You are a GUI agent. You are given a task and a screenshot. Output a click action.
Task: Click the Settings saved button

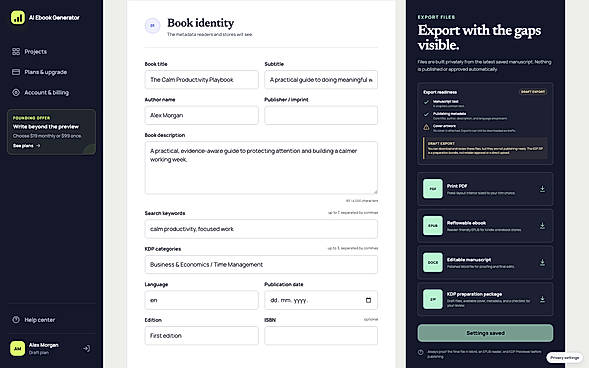(x=485, y=333)
